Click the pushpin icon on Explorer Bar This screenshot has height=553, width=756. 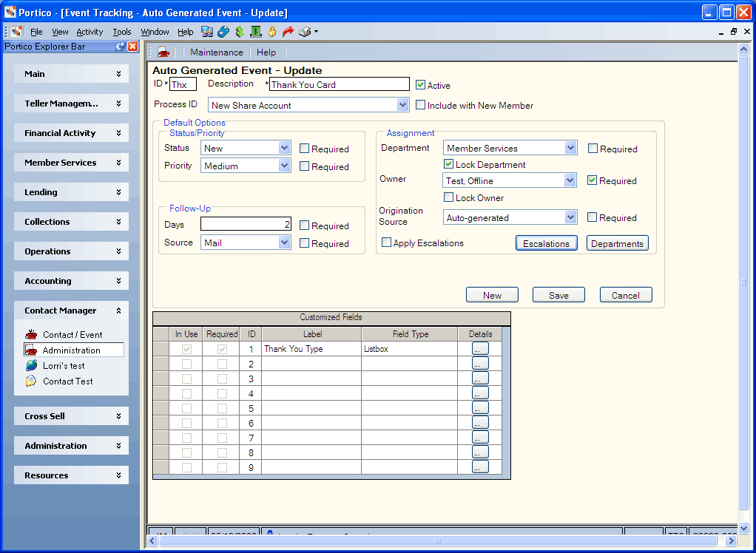(121, 47)
